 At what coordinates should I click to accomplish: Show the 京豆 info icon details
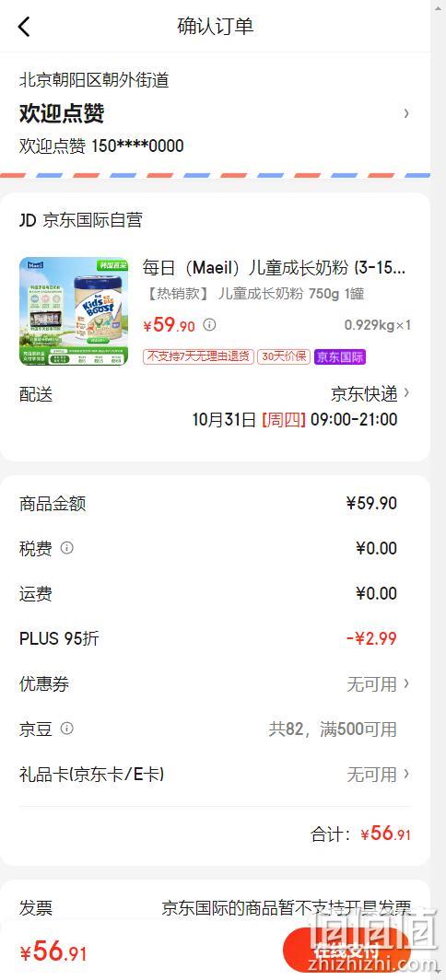pyautogui.click(x=67, y=729)
